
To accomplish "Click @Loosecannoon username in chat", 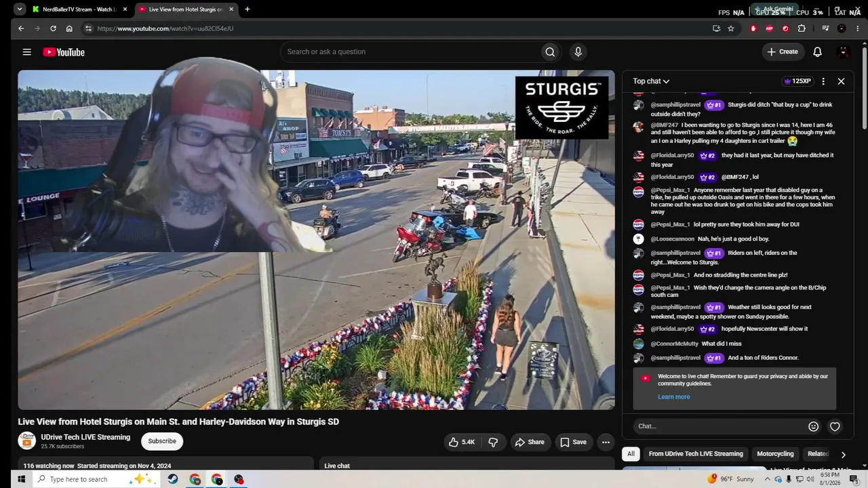I will click(x=673, y=239).
